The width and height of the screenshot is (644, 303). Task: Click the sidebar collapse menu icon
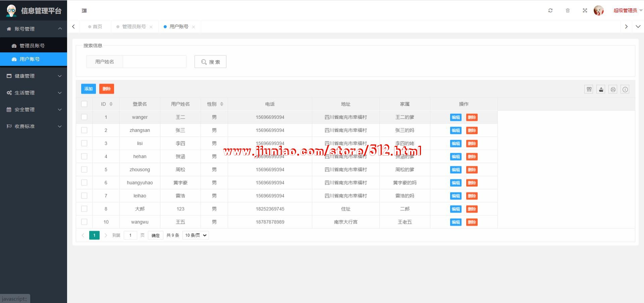84,11
